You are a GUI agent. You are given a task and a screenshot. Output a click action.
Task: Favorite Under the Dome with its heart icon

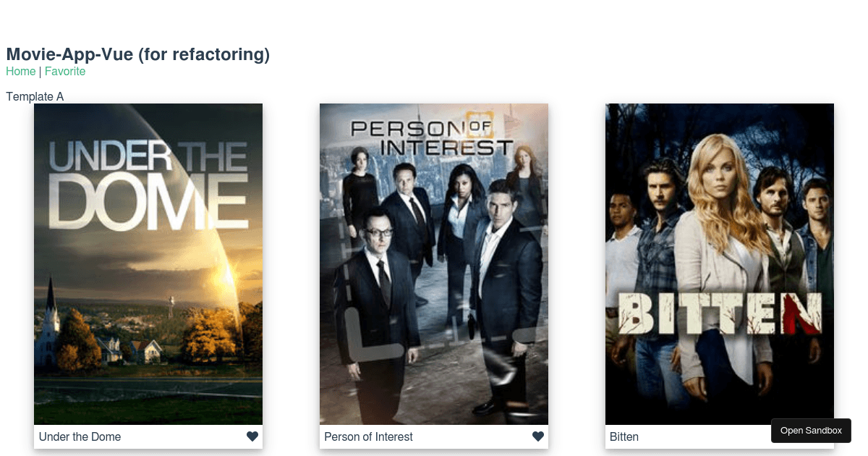point(252,436)
